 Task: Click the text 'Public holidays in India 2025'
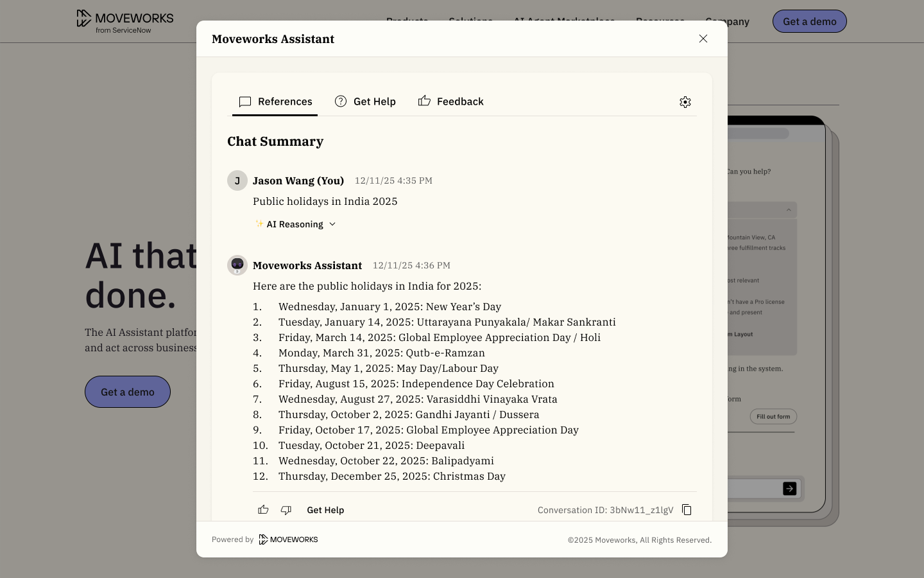pos(325,201)
